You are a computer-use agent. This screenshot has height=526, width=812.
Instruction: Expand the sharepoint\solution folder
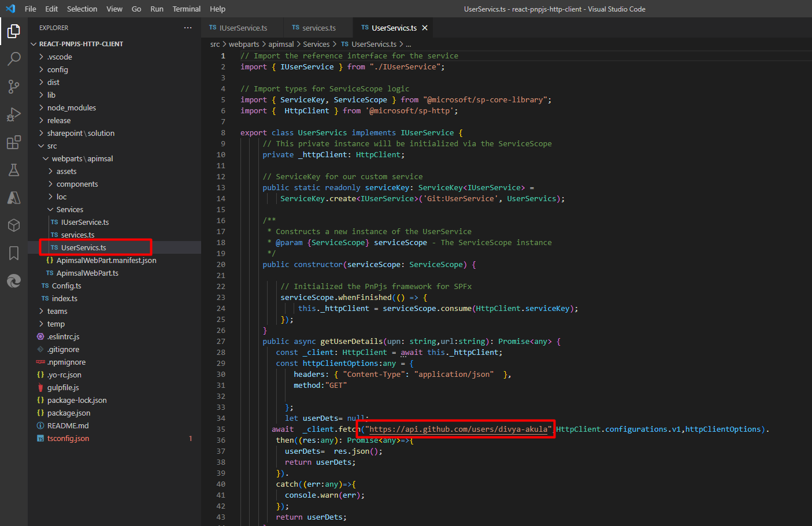pyautogui.click(x=114, y=133)
